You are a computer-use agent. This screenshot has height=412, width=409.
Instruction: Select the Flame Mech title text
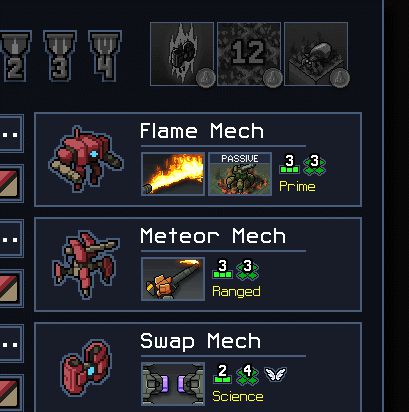pyautogui.click(x=202, y=131)
